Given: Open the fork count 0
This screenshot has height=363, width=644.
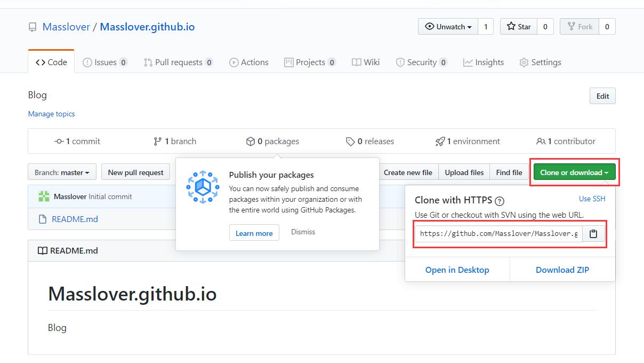Looking at the screenshot, I should point(607,27).
